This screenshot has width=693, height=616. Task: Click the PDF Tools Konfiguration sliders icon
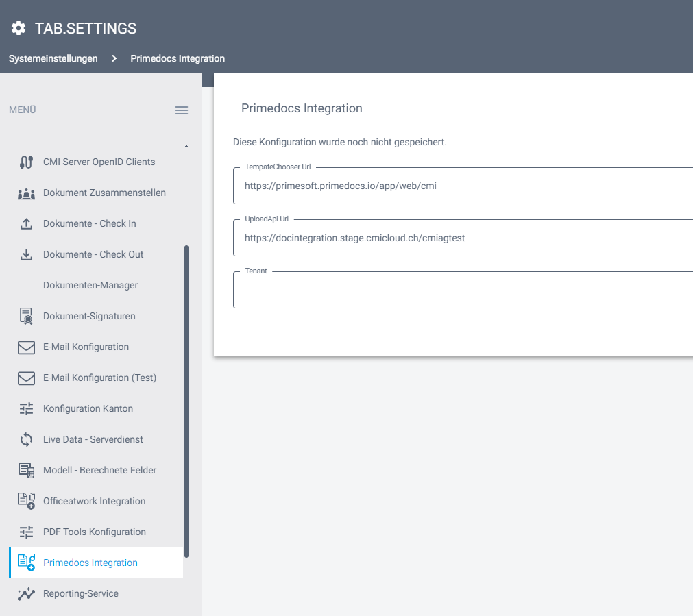(27, 532)
